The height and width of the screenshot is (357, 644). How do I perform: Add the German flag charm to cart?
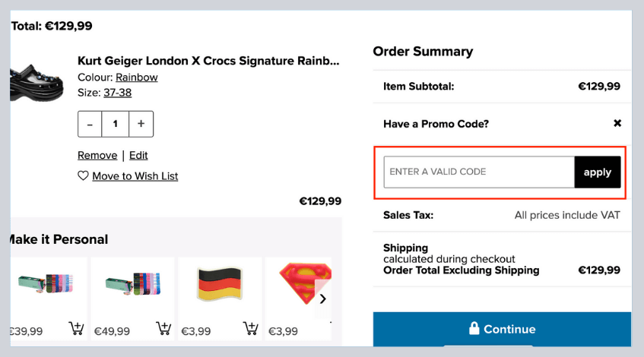click(251, 329)
